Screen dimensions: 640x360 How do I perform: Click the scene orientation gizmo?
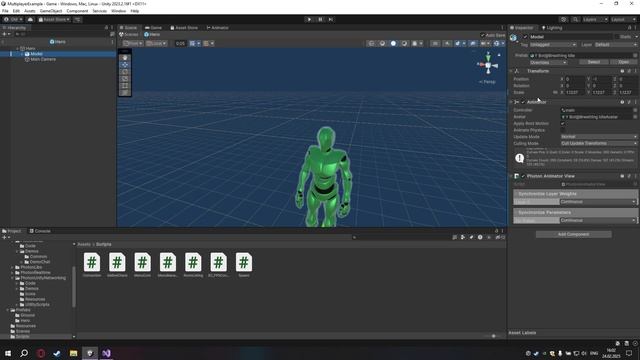(488, 64)
